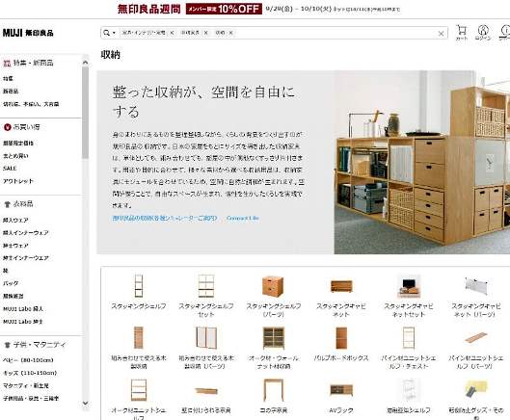Image resolution: width=510 pixels, height=420 pixels.
Task: Open MUJI Labo 紳士 in the sidebar
Action: coord(23,322)
